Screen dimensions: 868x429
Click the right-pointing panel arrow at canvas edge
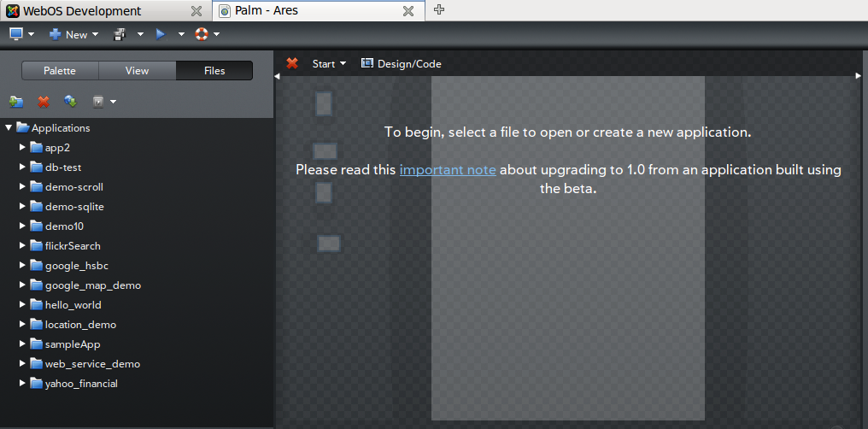[x=859, y=76]
